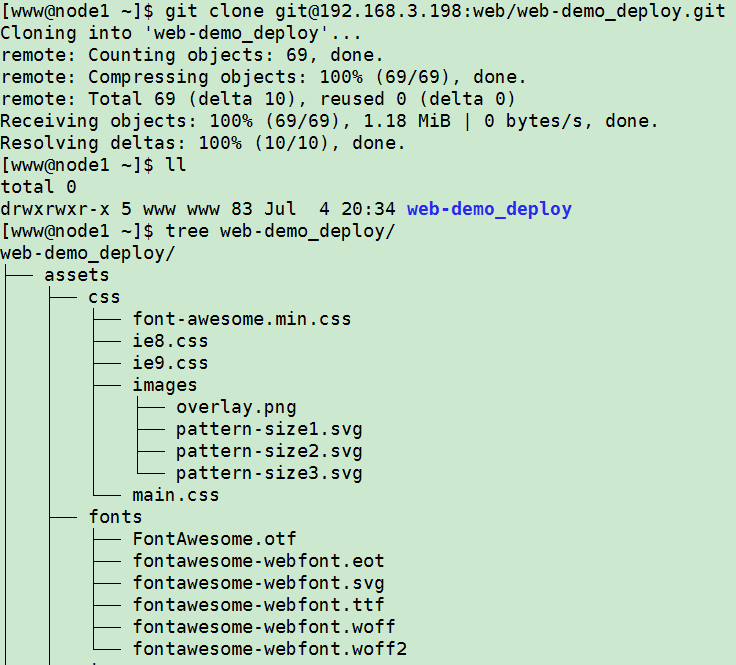Click the blue web-demo_deploy directory name
The width and height of the screenshot is (736, 665).
tap(489, 209)
